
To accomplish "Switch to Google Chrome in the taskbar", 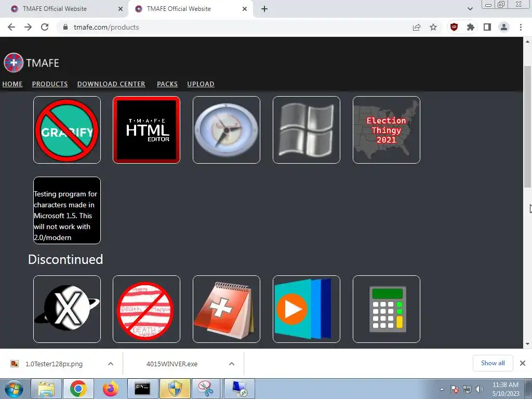I will point(78,389).
